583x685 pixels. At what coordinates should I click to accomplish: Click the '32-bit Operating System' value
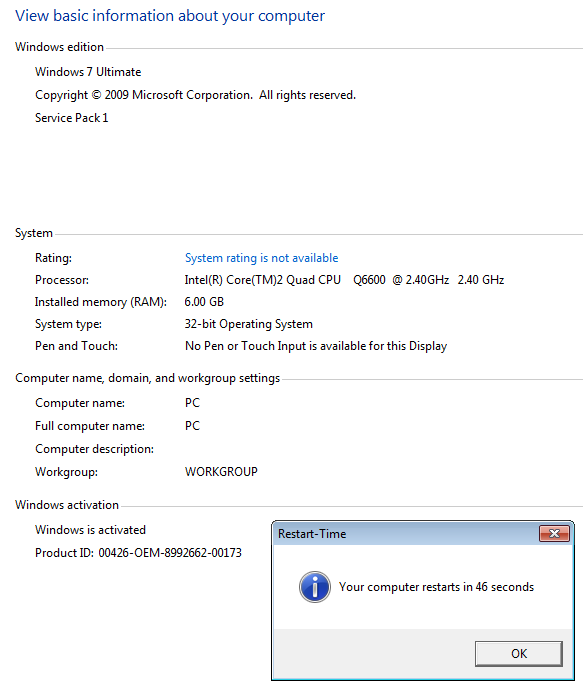(248, 324)
